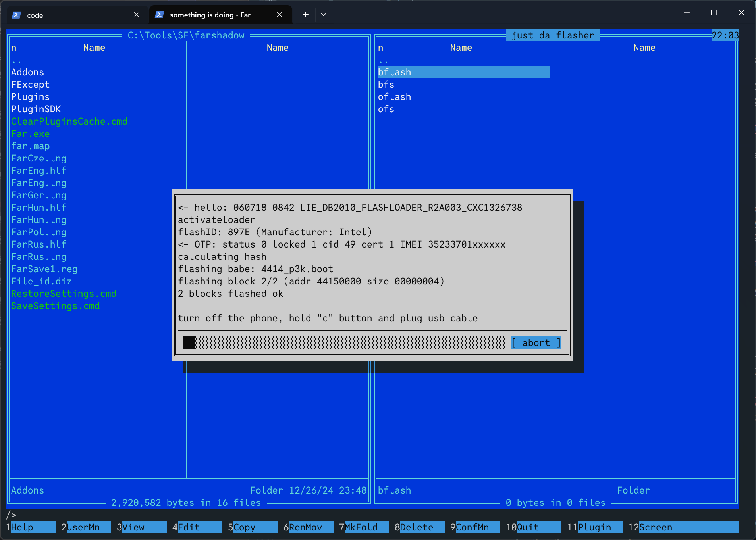This screenshot has width=756, height=540.
Task: Abort the flashing operation
Action: [x=536, y=343]
